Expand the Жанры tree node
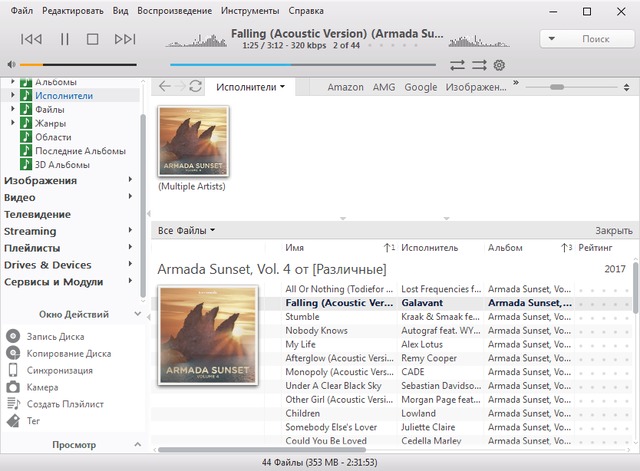Image resolution: width=640 pixels, height=471 pixels. tap(13, 123)
